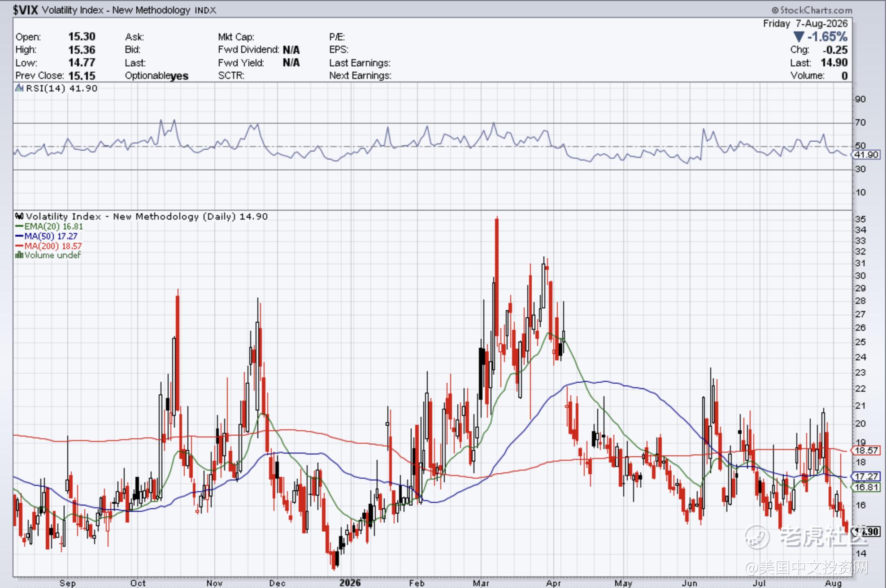Click the 17.27 MA(50) tag on price axis

click(x=867, y=476)
